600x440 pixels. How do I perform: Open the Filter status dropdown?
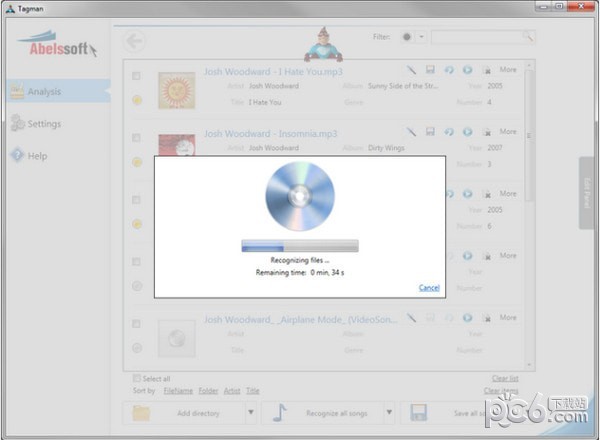click(413, 37)
